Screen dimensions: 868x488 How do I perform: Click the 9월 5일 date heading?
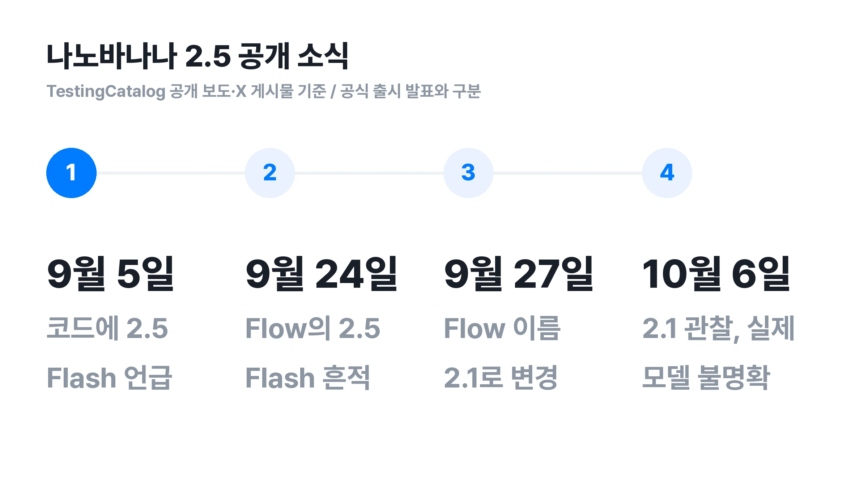click(x=111, y=274)
